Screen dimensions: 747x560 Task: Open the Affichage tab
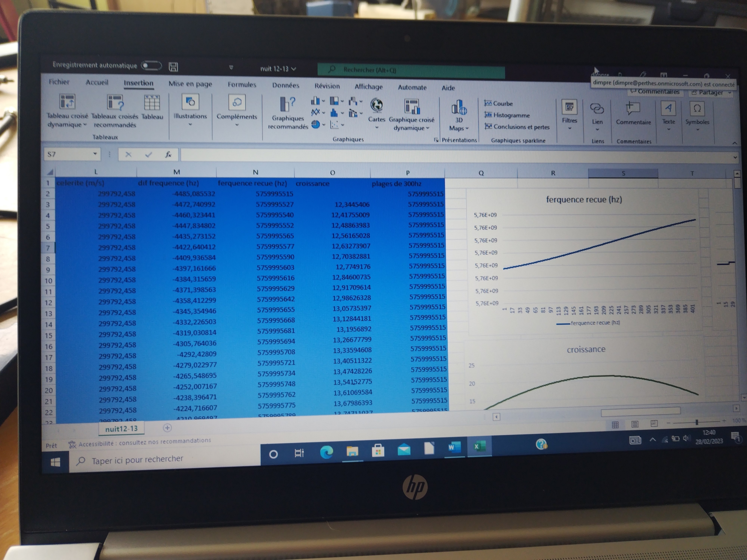[x=368, y=87]
